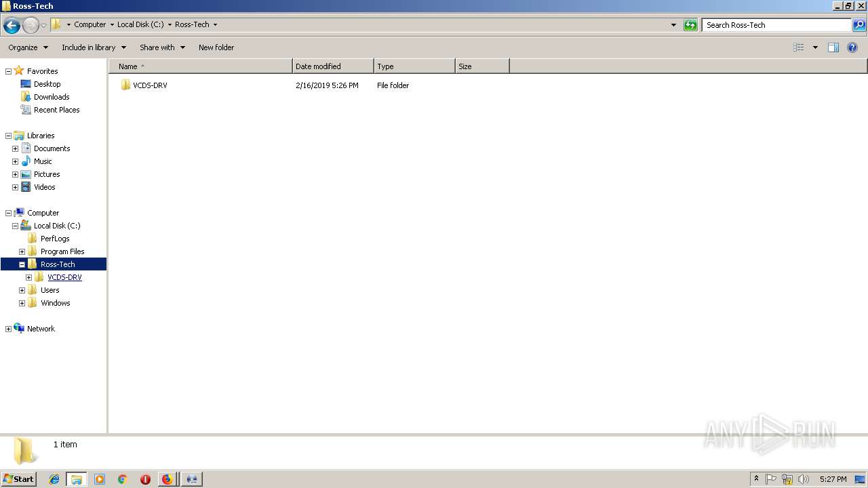Collapse the Libraries section
The width and height of the screenshot is (868, 488).
pos(8,136)
